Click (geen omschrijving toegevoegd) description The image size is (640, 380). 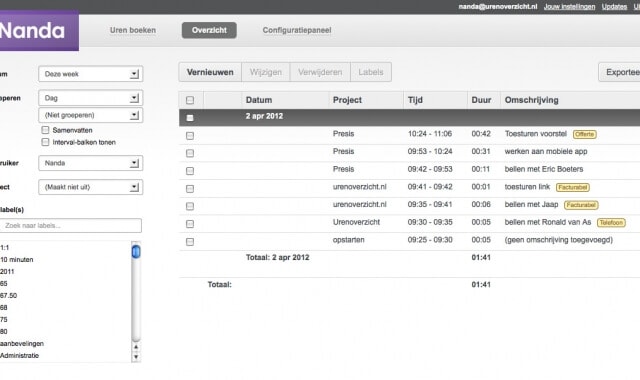559,240
